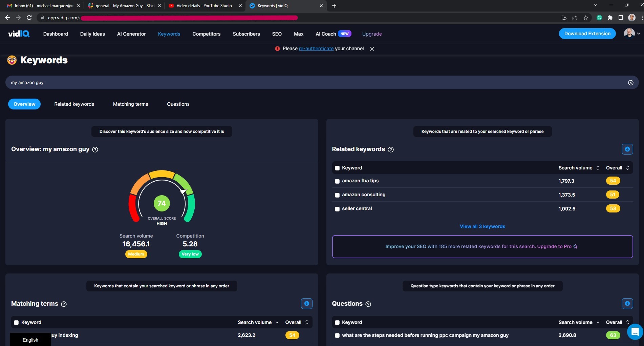Viewport: 644px width, 346px height.
Task: Close the Gmail Inbox tab
Action: pos(79,6)
